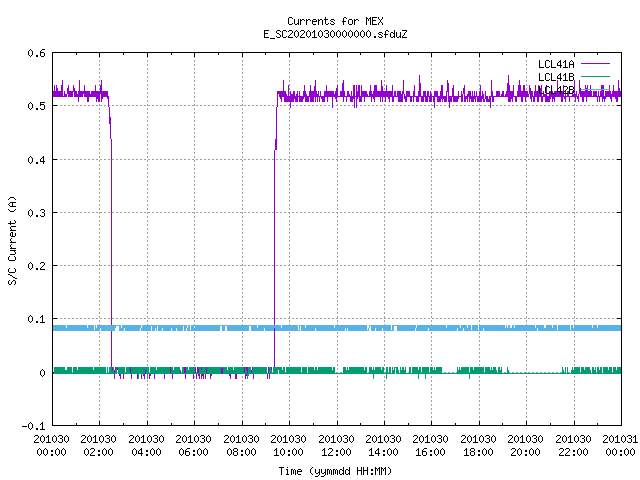Click the 201031 00:00 x-axis tick label
This screenshot has height=480, width=640.
[620, 446]
